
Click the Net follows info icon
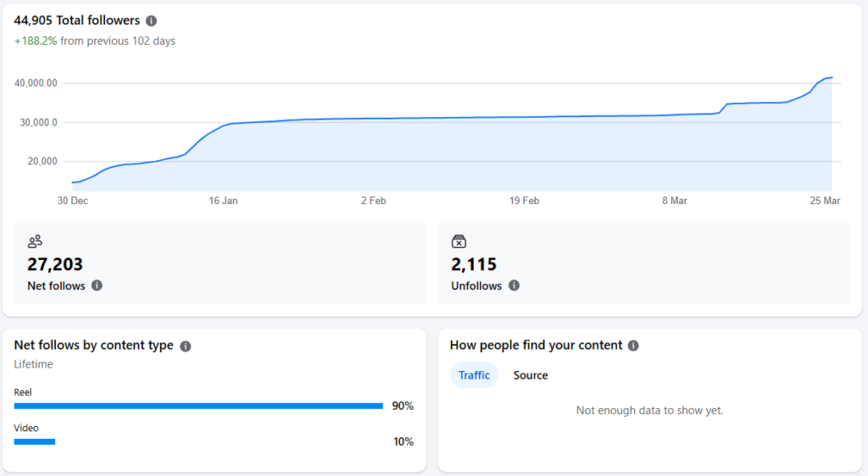[x=97, y=286]
